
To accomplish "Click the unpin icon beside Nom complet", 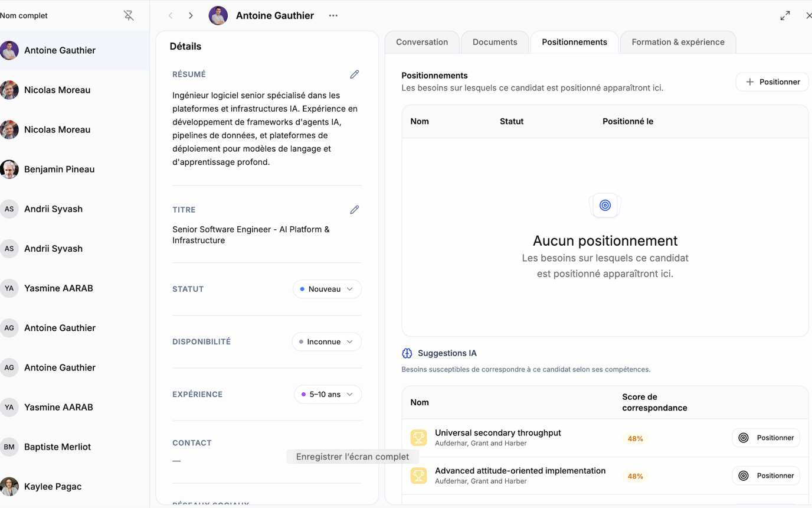I will click(x=129, y=16).
